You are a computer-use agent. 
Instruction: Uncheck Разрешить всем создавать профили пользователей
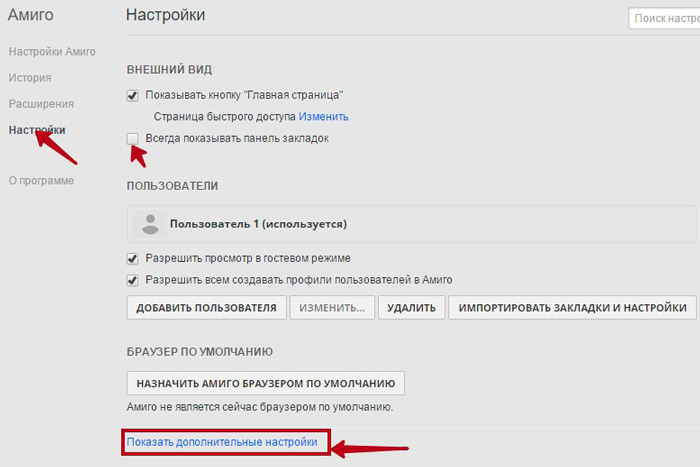click(x=132, y=280)
